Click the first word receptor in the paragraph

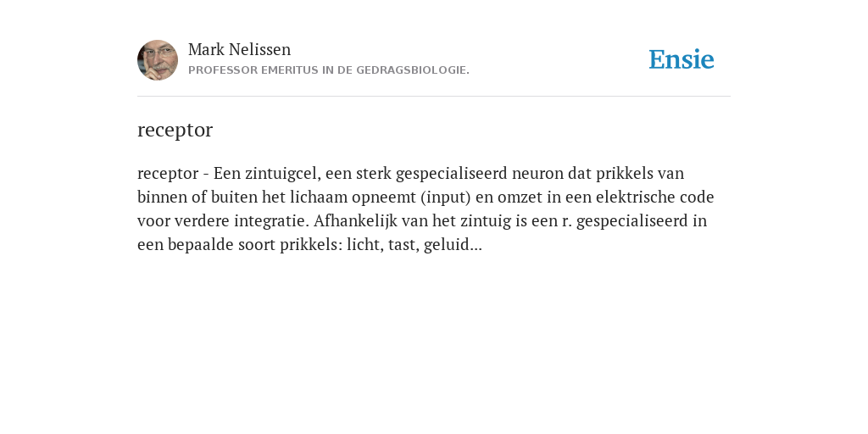[x=168, y=174]
